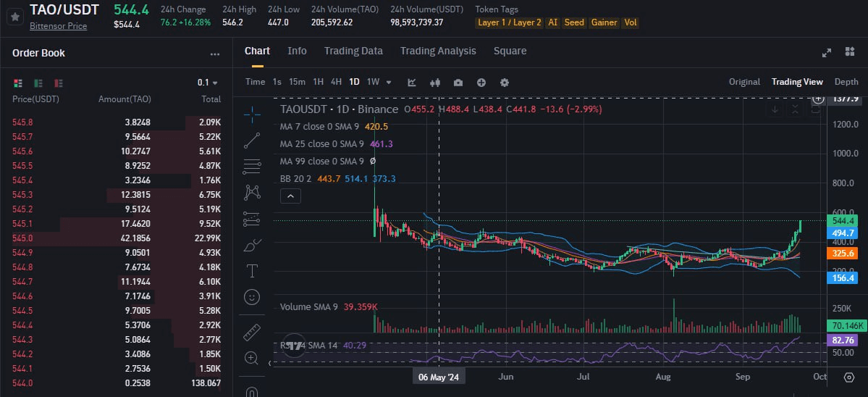The width and height of the screenshot is (868, 397).
Task: Choose the 1W chart interval
Action: pyautogui.click(x=373, y=82)
